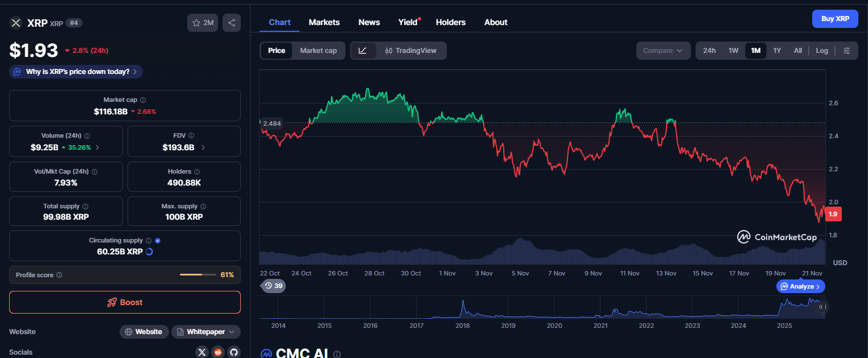868x358 pixels.
Task: Open the Boost button
Action: coord(125,302)
